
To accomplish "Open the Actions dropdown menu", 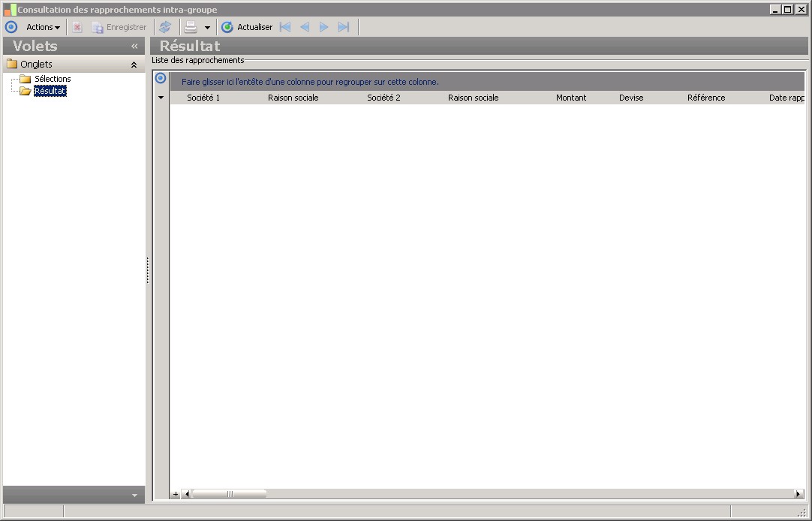I will 43,27.
